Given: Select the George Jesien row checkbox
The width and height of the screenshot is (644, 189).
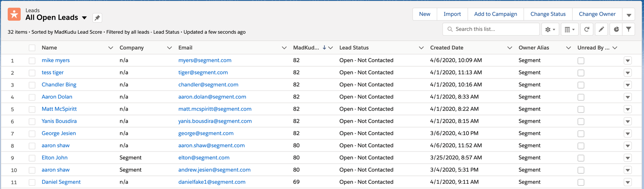Looking at the screenshot, I should click(32, 134).
